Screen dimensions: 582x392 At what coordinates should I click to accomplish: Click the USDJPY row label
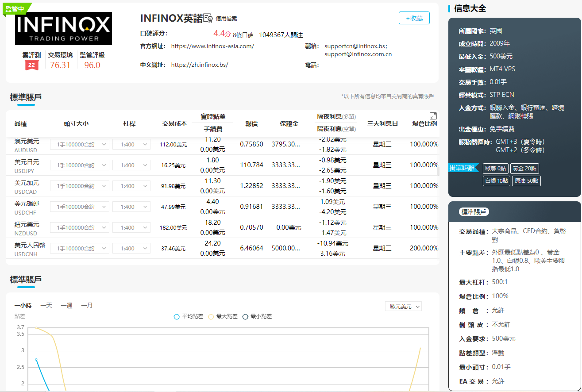[27, 166]
